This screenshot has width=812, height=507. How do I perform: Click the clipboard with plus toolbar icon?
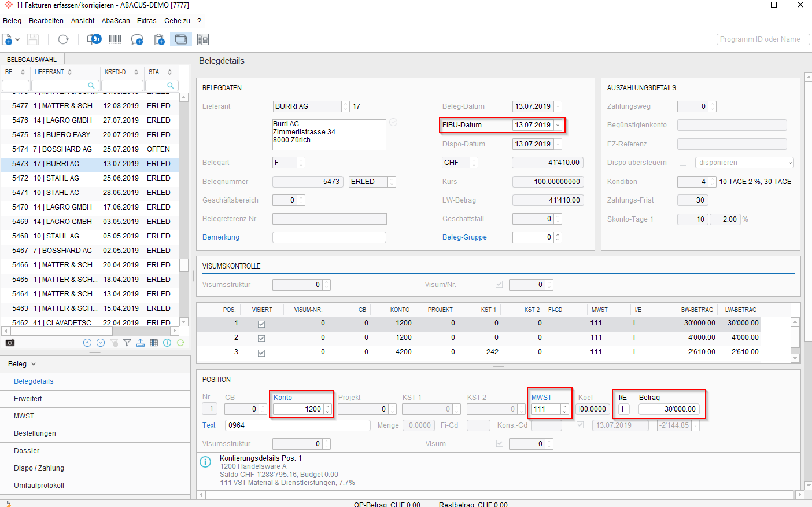tap(159, 39)
